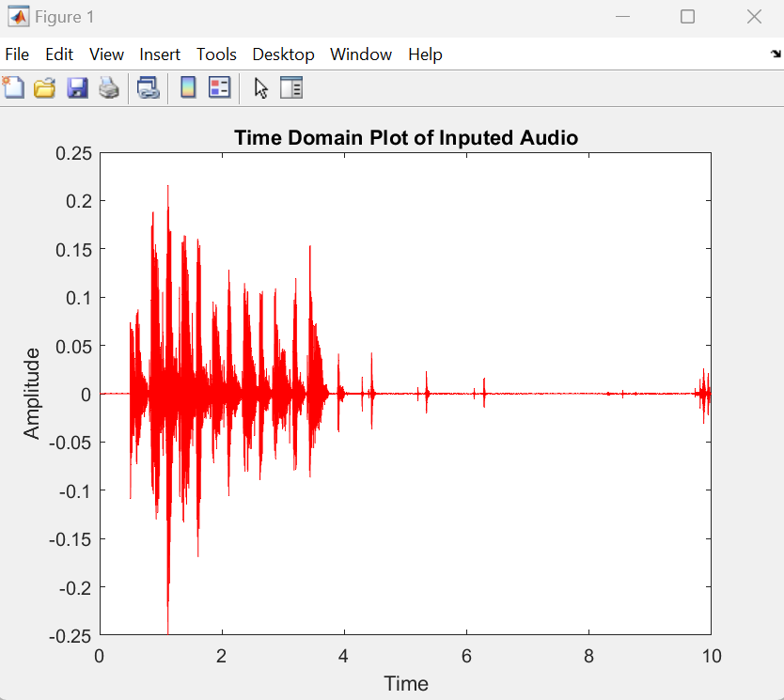Open the Window menu
The height and width of the screenshot is (700, 784).
(360, 54)
